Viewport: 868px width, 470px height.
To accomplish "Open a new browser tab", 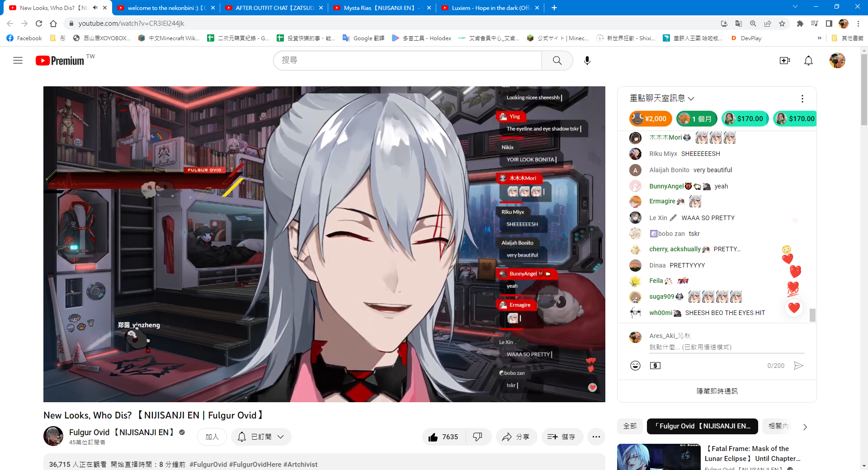I will (x=554, y=8).
